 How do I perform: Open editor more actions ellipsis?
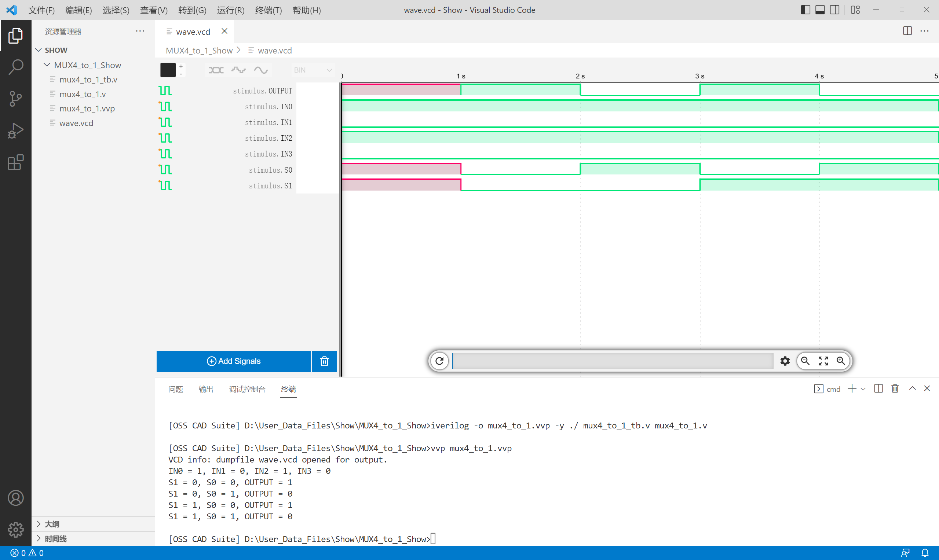pos(925,31)
